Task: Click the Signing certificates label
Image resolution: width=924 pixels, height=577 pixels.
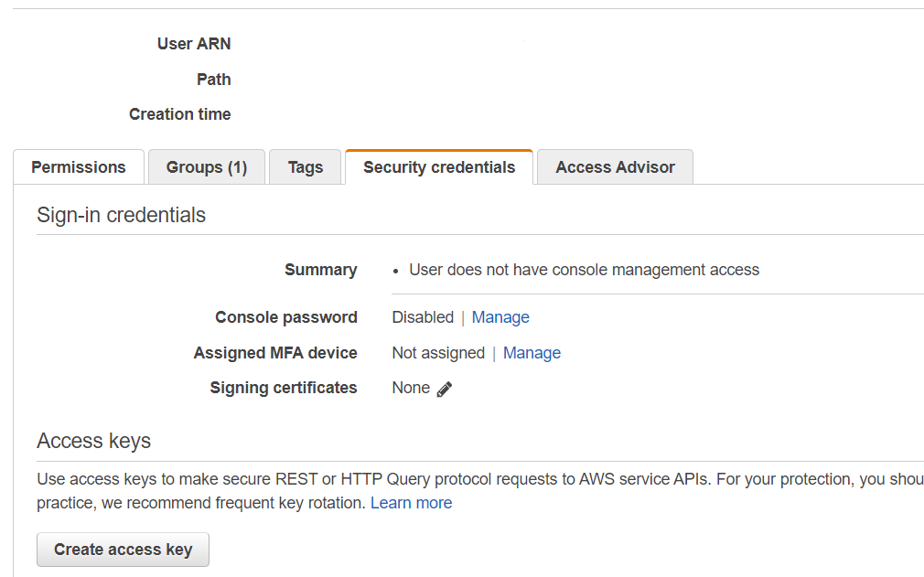Action: 284,388
